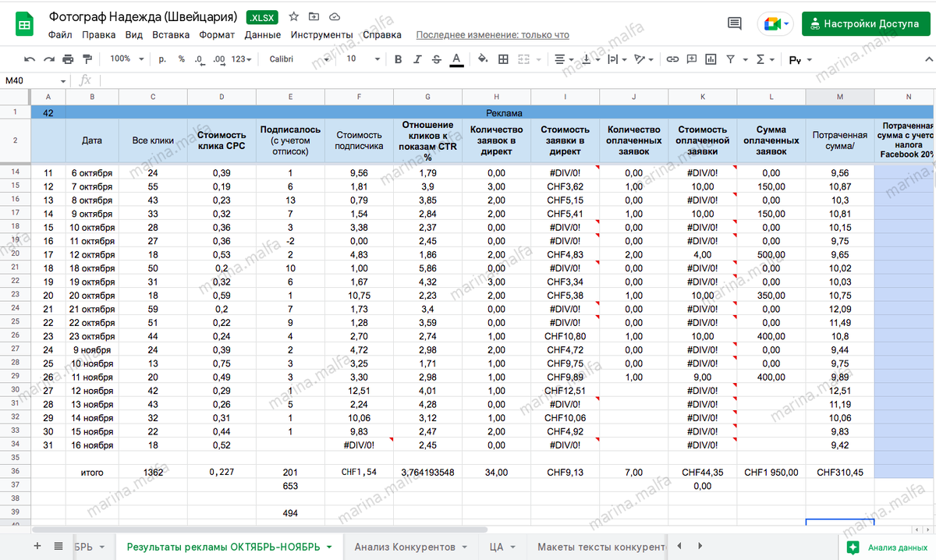Toggle bold formatting

(398, 59)
